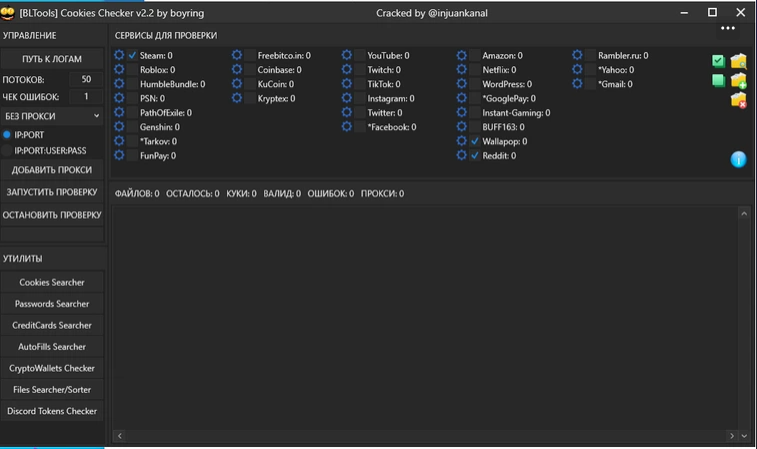Viewport: 757px width, 449px height.
Task: Open gear icon for Instagram
Action: tap(347, 98)
